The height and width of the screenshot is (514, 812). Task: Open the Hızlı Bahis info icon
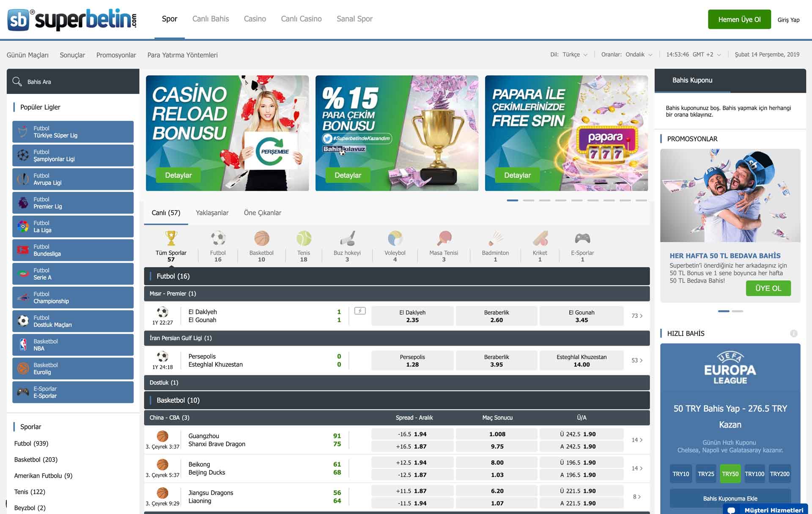(794, 334)
